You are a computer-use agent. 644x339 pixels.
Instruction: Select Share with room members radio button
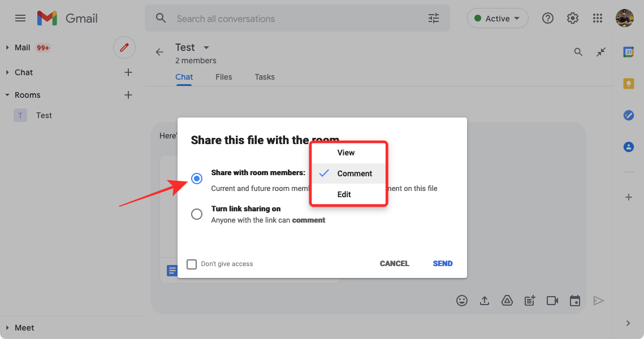coord(197,179)
